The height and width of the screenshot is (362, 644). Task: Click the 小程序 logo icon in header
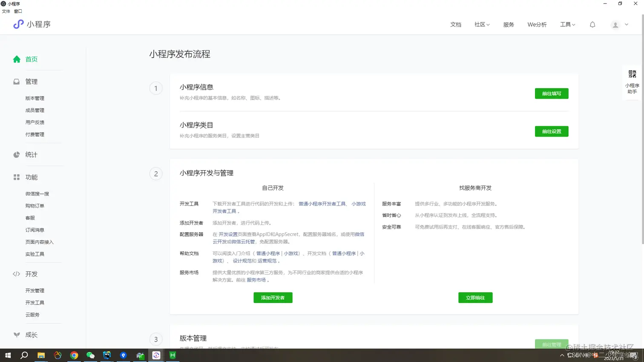[x=18, y=24]
